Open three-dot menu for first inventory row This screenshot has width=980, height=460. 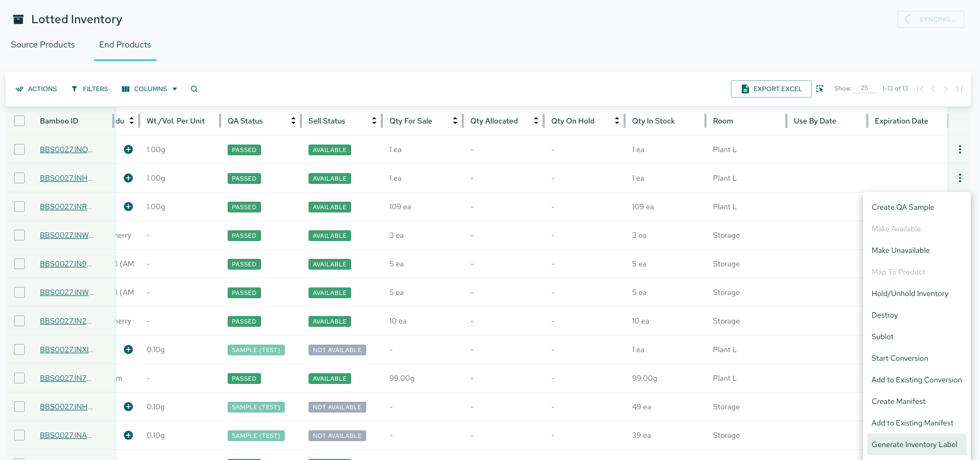pyautogui.click(x=960, y=149)
